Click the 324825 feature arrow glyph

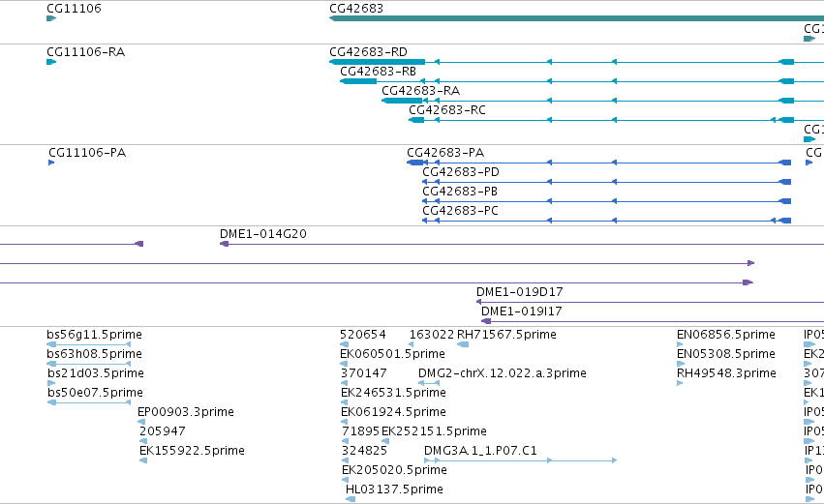[346, 460]
